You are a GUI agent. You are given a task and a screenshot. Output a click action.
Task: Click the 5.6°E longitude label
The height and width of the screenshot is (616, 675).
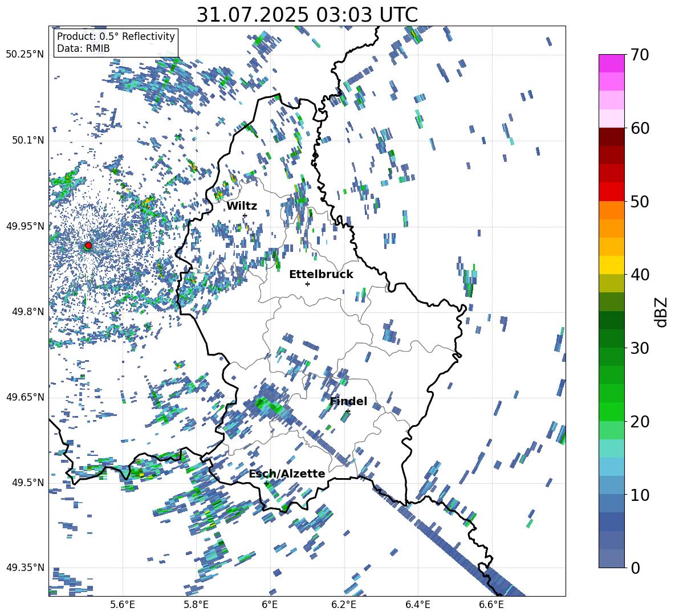point(123,605)
